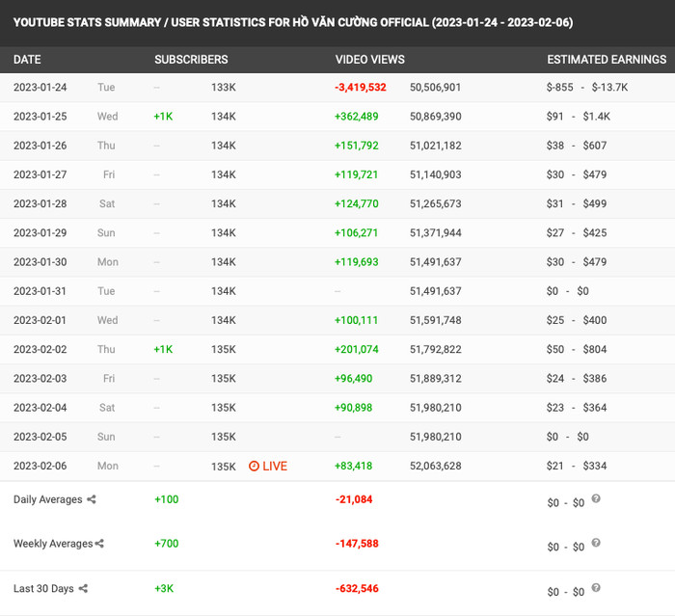Click help icon in Weekly Averages earnings
Image resolution: width=675 pixels, height=616 pixels.
(x=596, y=543)
